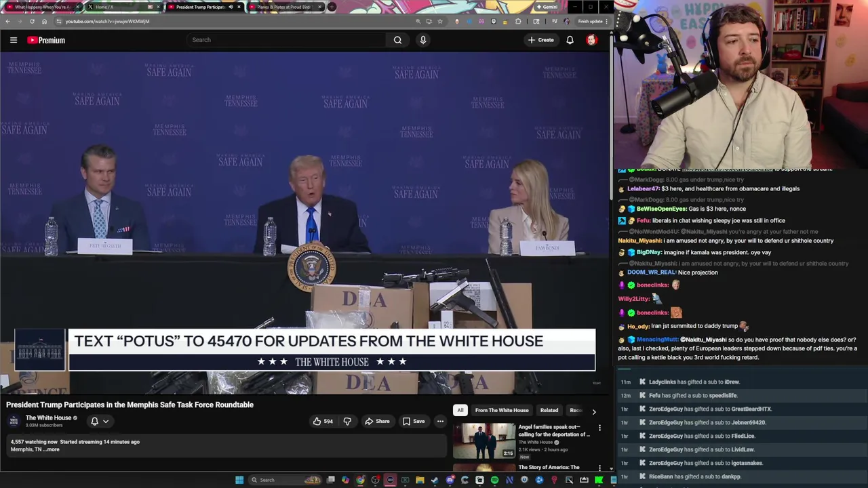
Task: Select the Related filter chip
Action: tap(549, 410)
